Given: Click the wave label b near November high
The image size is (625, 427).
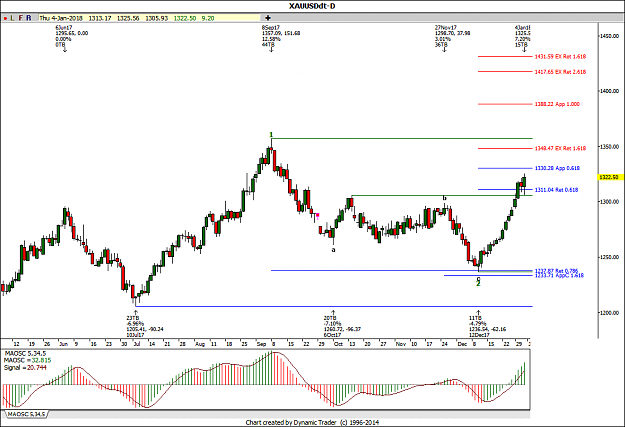Looking at the screenshot, I should pos(445,198).
